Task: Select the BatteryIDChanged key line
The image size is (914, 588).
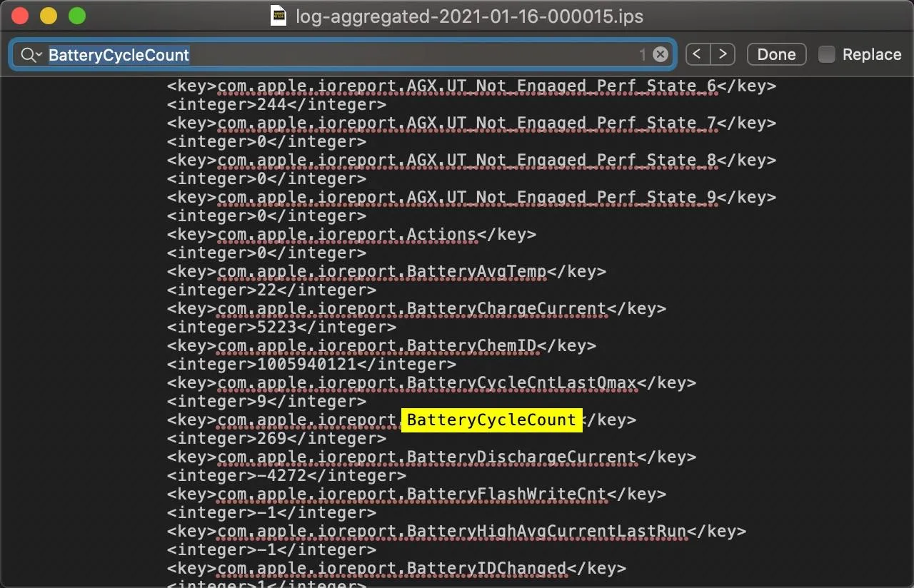Action: coord(396,569)
